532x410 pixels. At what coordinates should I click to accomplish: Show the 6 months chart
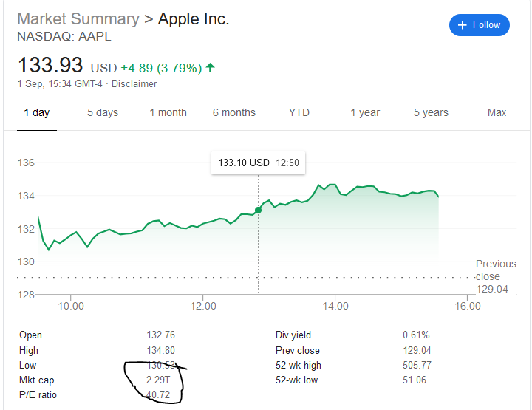pos(233,112)
